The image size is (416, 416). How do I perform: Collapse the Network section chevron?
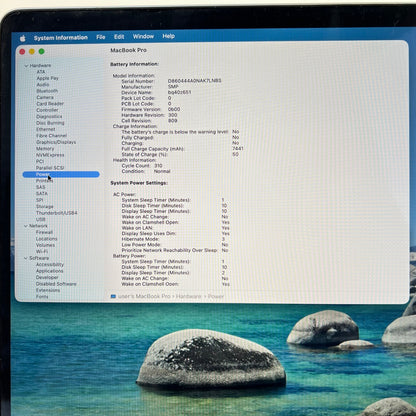point(26,226)
